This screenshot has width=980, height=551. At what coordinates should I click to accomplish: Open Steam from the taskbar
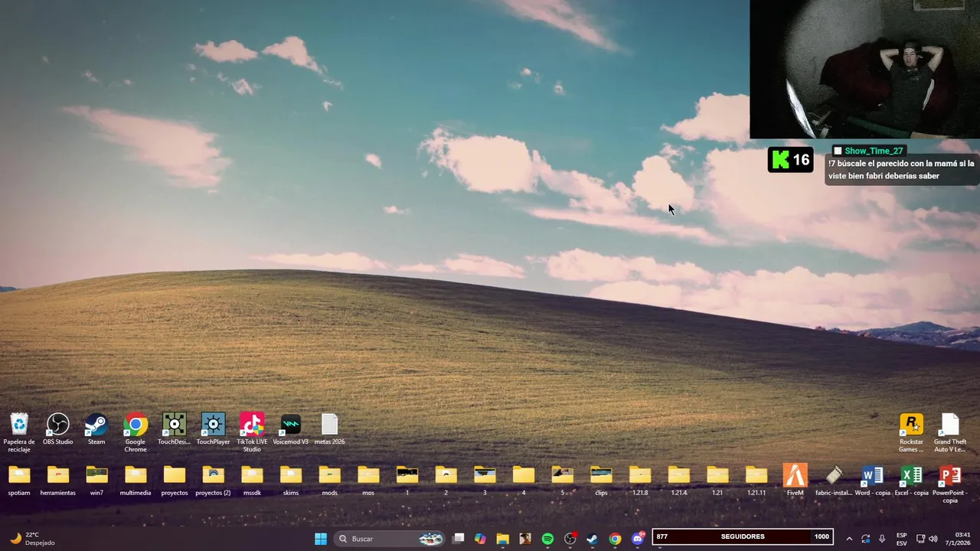(593, 539)
